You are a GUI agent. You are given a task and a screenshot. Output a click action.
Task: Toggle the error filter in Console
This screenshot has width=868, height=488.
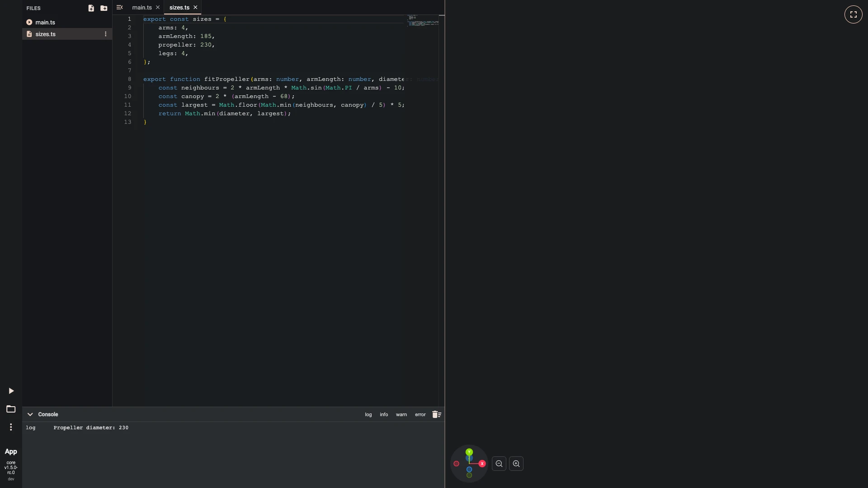pyautogui.click(x=420, y=414)
